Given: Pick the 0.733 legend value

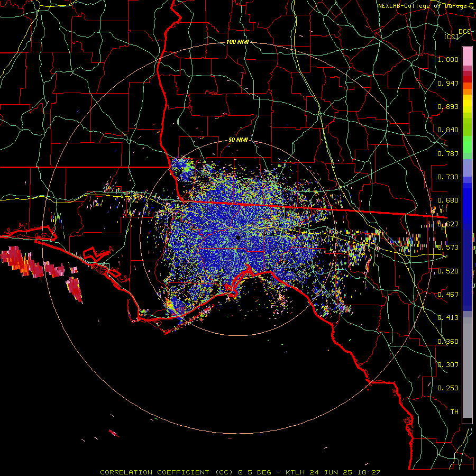Looking at the screenshot, I should point(448,177).
